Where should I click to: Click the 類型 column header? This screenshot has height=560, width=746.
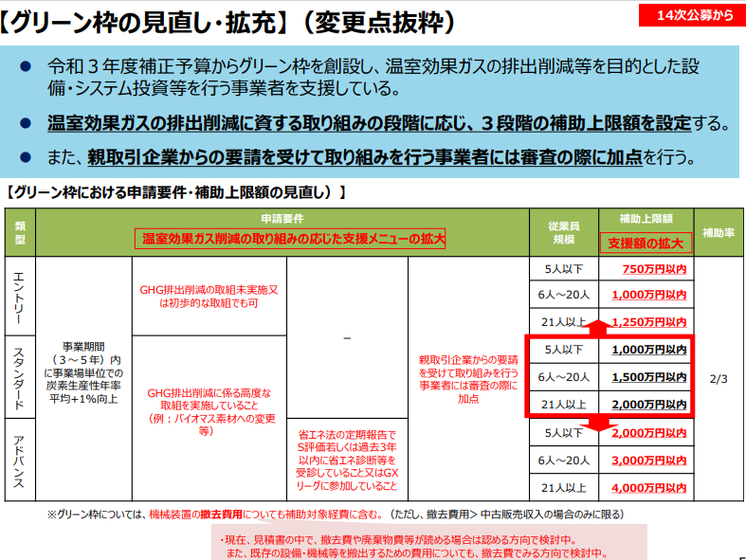click(19, 232)
